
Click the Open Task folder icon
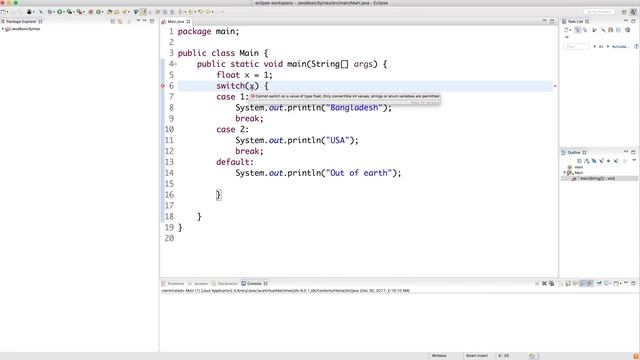(x=117, y=12)
